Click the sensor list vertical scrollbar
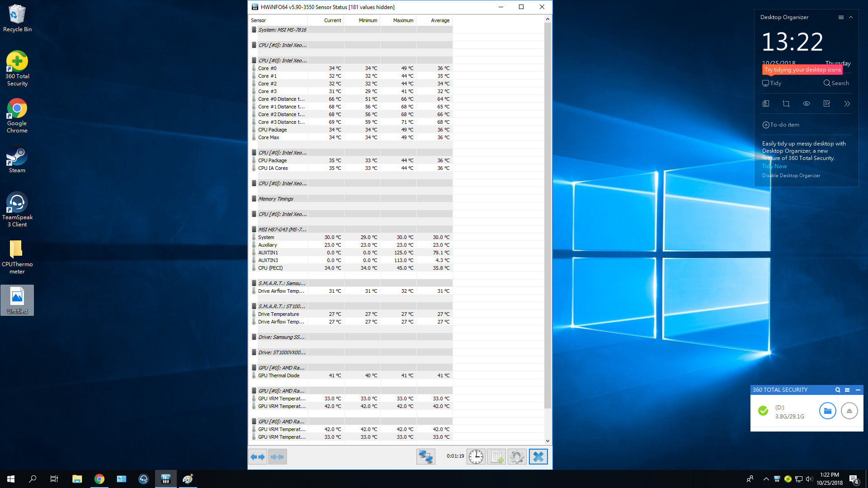The height and width of the screenshot is (488, 868). [547, 215]
